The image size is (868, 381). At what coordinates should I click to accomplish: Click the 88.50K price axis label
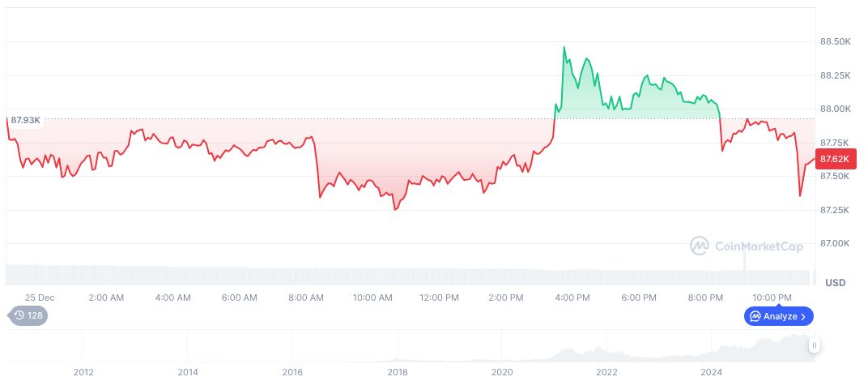tap(835, 41)
